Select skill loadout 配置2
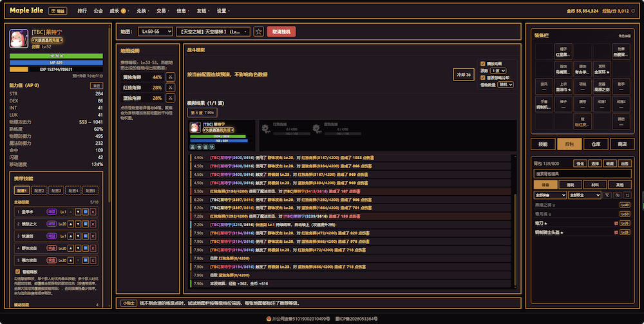This screenshot has width=644, height=324. (x=39, y=191)
